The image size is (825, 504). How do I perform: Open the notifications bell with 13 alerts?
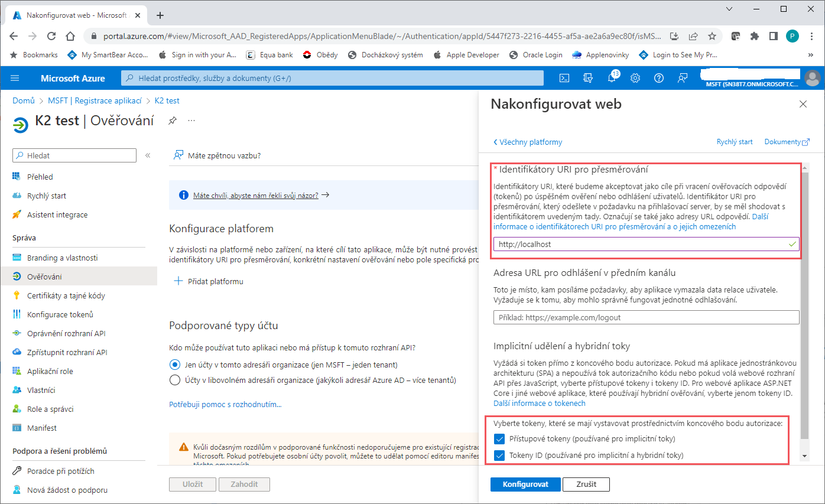[612, 77]
